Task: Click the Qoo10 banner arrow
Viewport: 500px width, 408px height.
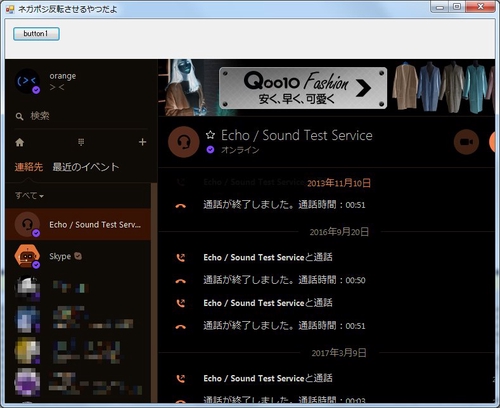Action: (363, 88)
